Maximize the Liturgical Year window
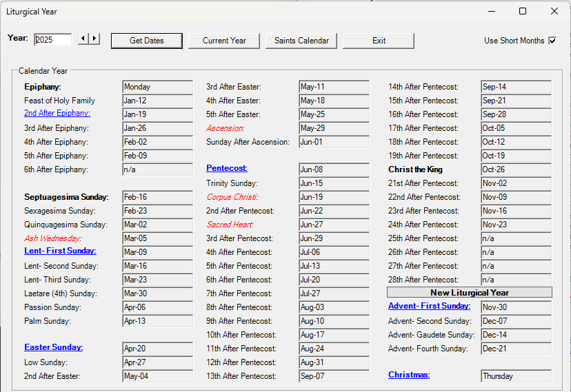The image size is (571, 392). click(523, 11)
